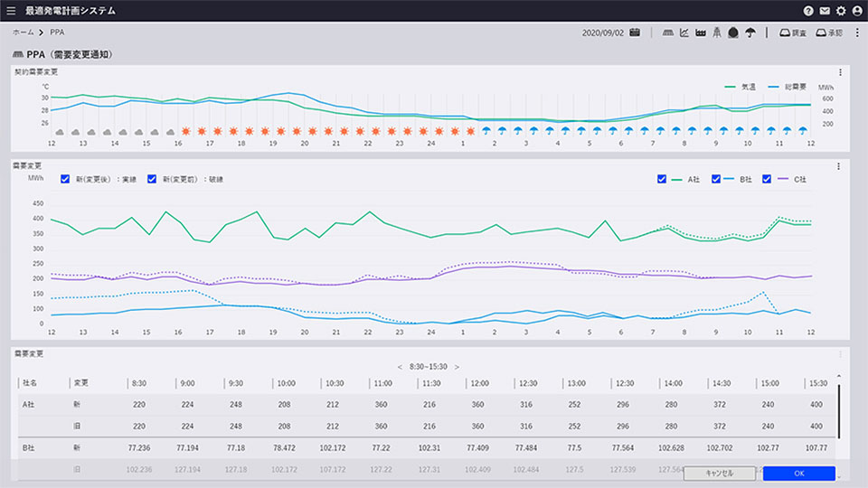Click the blue OK button
The width and height of the screenshot is (868, 488).
[798, 473]
